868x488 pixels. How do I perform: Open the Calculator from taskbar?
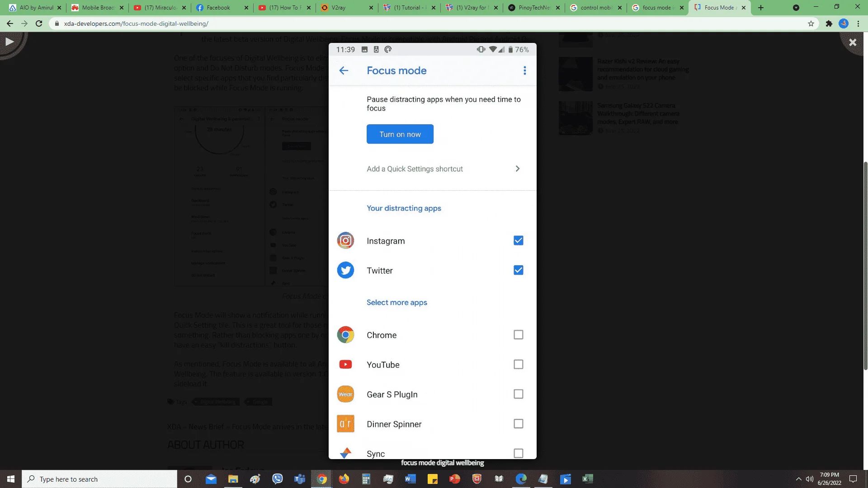[x=366, y=479]
